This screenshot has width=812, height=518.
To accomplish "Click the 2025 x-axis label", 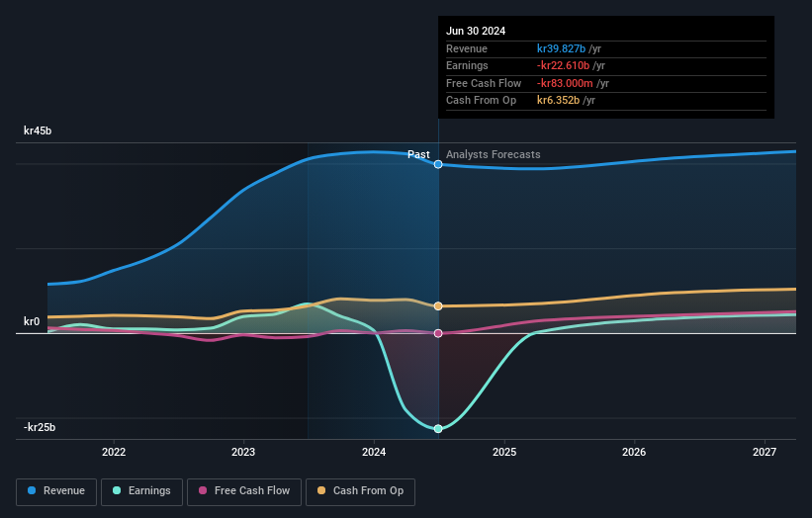I will point(504,452).
